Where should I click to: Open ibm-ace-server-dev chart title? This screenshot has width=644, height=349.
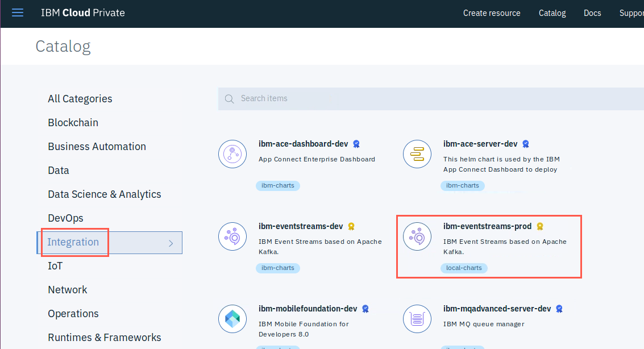480,144
